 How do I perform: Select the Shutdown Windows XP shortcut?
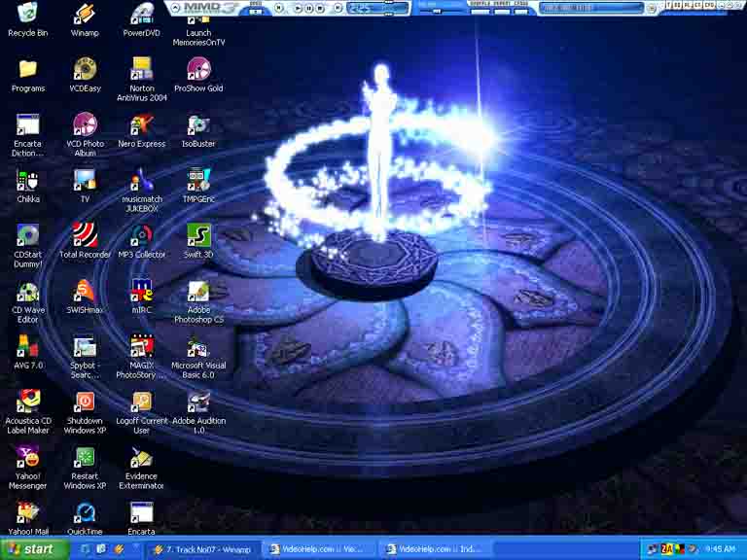[85, 412]
